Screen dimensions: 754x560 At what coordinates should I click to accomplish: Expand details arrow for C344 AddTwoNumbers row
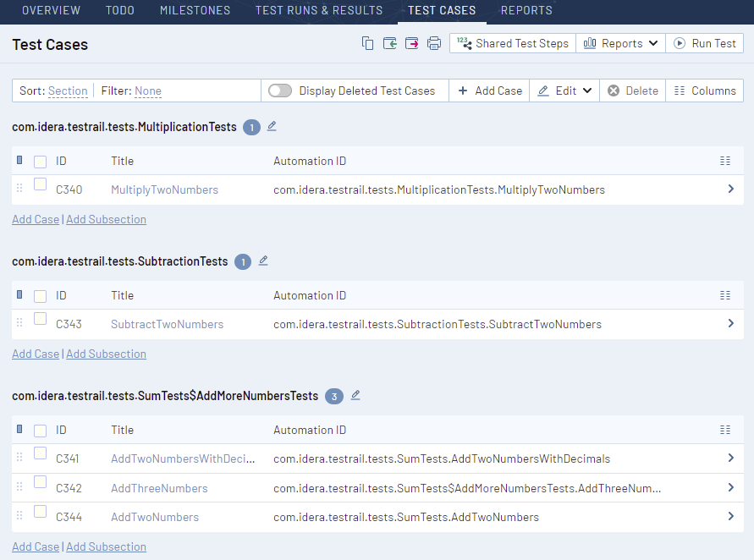(x=731, y=516)
